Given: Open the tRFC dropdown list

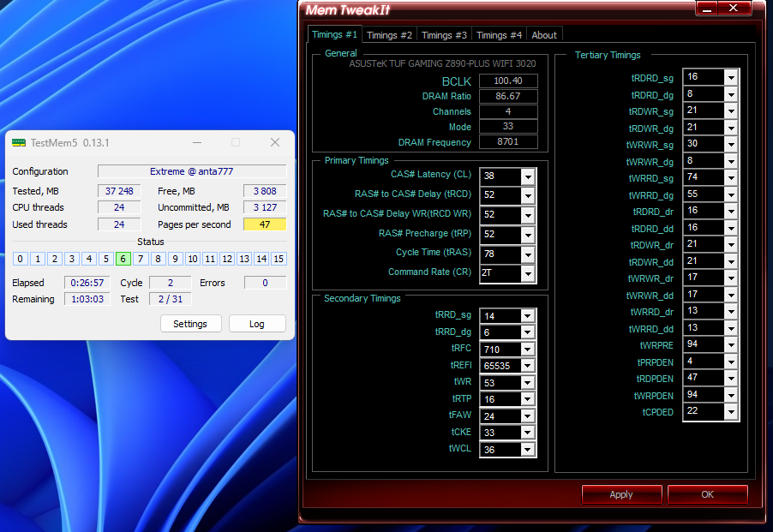Looking at the screenshot, I should point(528,350).
